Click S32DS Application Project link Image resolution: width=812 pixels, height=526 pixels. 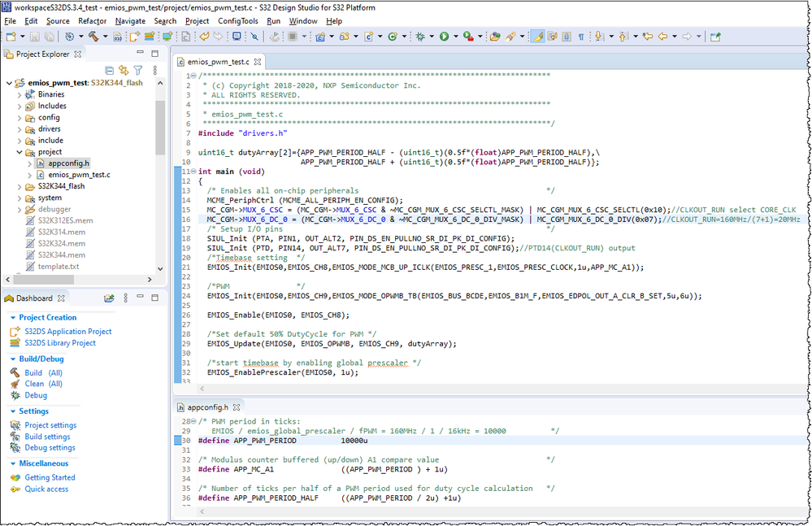tap(67, 332)
